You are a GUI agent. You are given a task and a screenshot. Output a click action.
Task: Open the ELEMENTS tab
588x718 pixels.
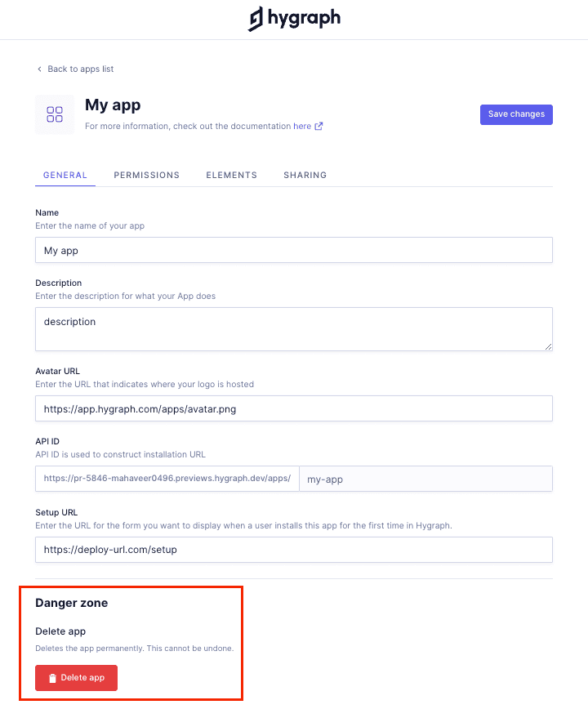pos(232,175)
